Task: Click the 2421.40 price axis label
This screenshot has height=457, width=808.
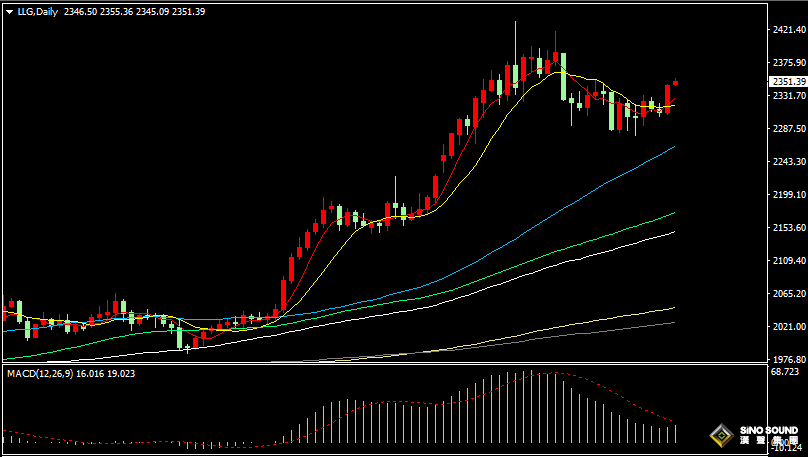Action: pyautogui.click(x=788, y=30)
